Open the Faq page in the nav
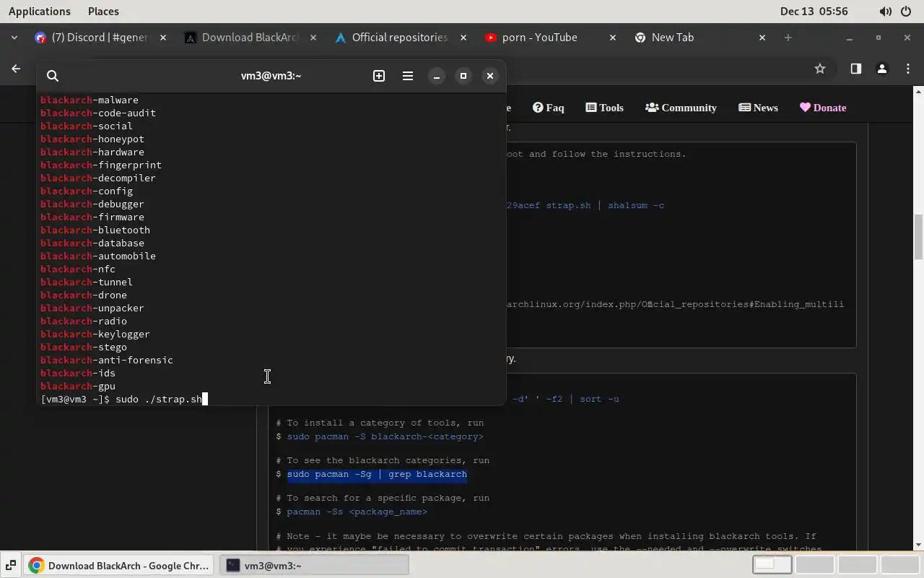This screenshot has height=578, width=924. tap(549, 108)
